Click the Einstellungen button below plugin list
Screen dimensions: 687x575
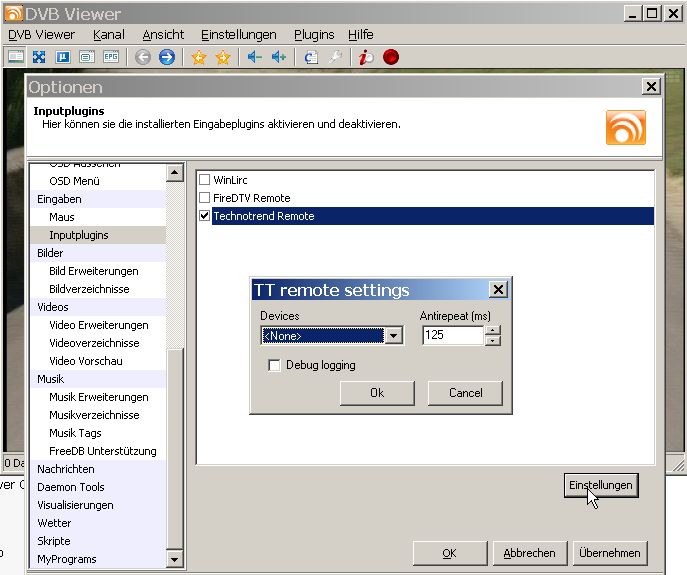(x=601, y=485)
